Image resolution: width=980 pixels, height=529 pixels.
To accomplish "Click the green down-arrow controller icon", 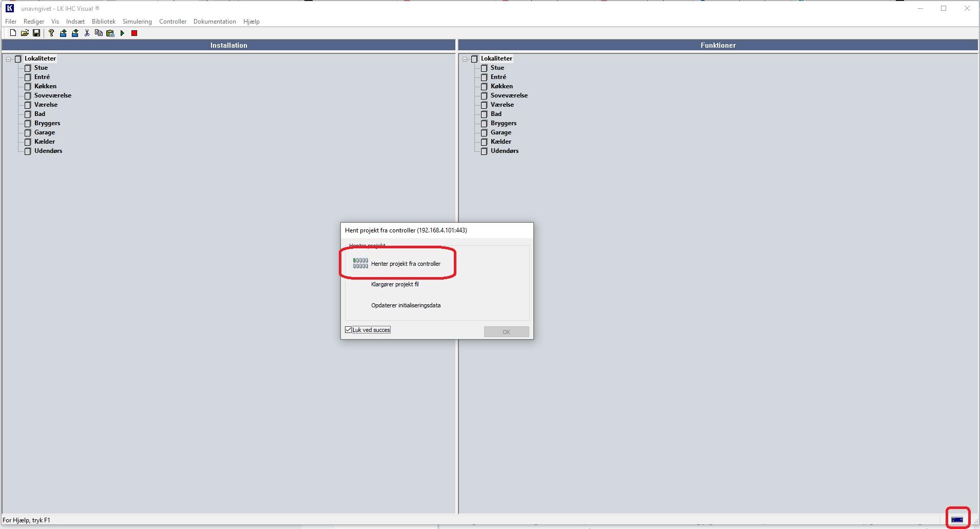I will tap(75, 33).
